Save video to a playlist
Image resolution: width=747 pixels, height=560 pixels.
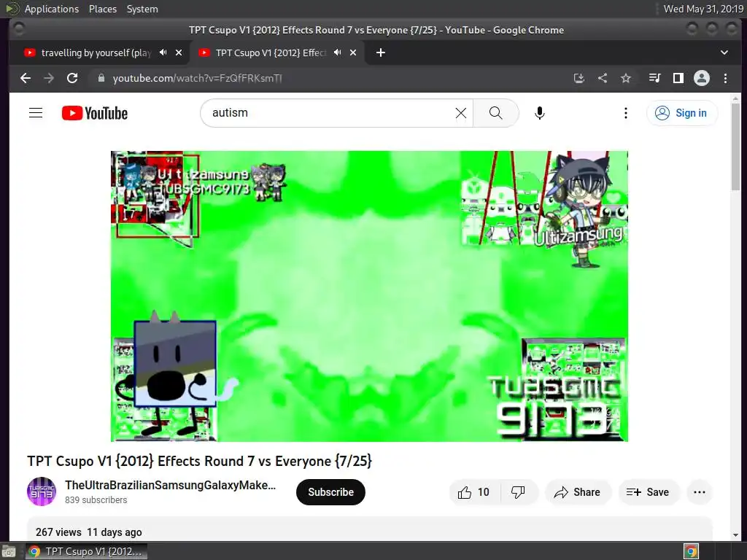tap(648, 492)
